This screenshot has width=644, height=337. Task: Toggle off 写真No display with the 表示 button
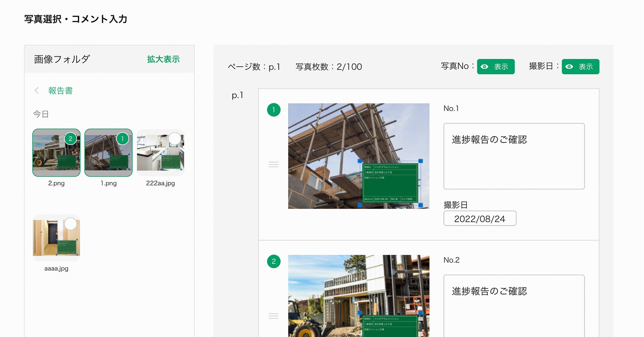tap(496, 67)
